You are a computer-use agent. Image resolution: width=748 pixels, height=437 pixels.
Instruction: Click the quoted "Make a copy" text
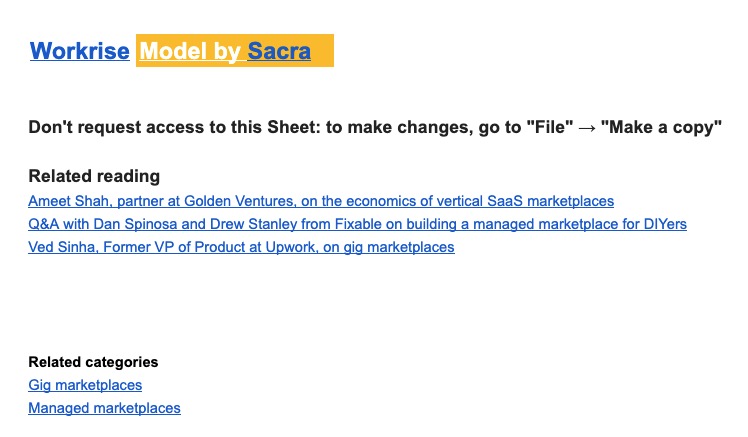[x=661, y=127]
